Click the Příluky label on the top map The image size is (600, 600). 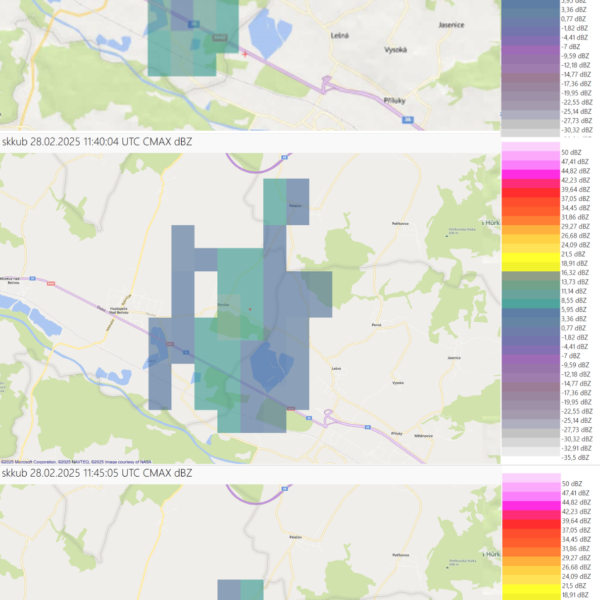(x=395, y=101)
